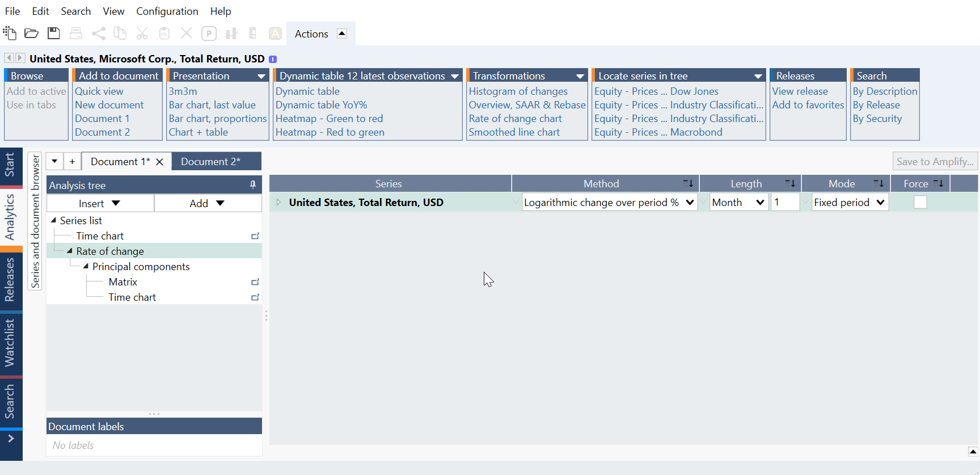Click the Save to Amplify button
This screenshot has height=475, width=980.
(935, 162)
